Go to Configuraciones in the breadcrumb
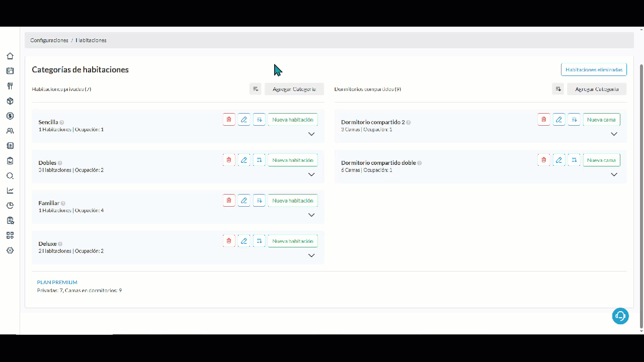Image resolution: width=644 pixels, height=362 pixels. tap(49, 40)
